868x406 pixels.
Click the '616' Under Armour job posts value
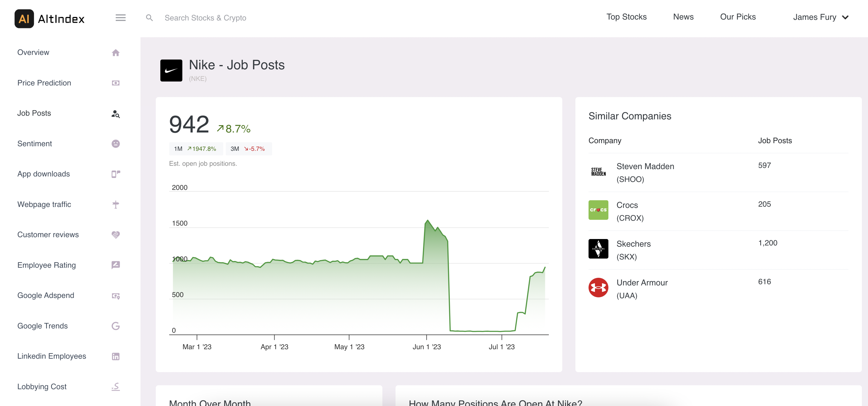click(764, 282)
